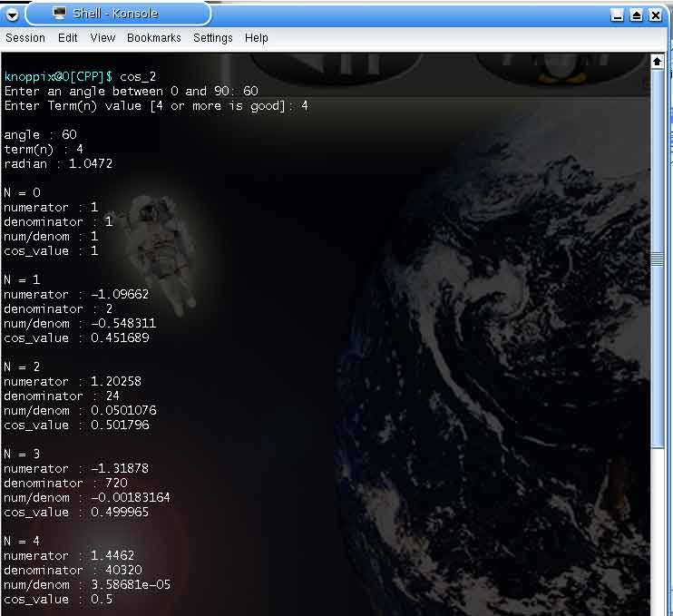Open the Help menu
Image resolution: width=673 pixels, height=616 pixels.
pyautogui.click(x=257, y=38)
